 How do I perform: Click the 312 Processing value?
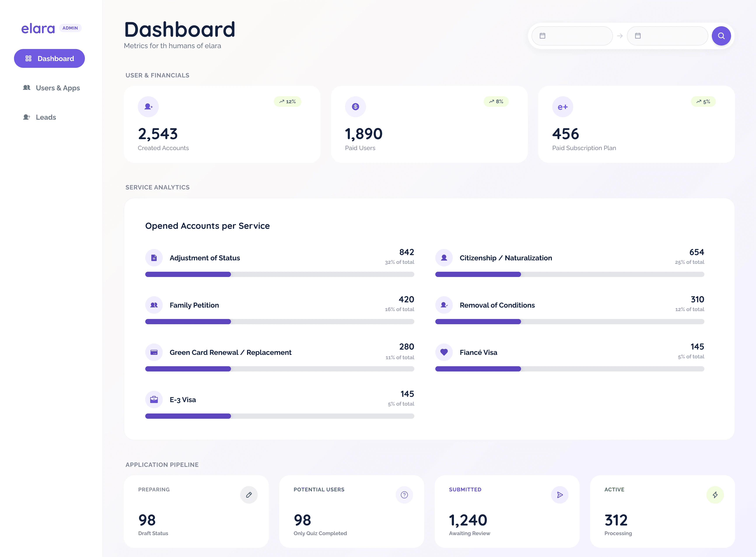coord(616,520)
